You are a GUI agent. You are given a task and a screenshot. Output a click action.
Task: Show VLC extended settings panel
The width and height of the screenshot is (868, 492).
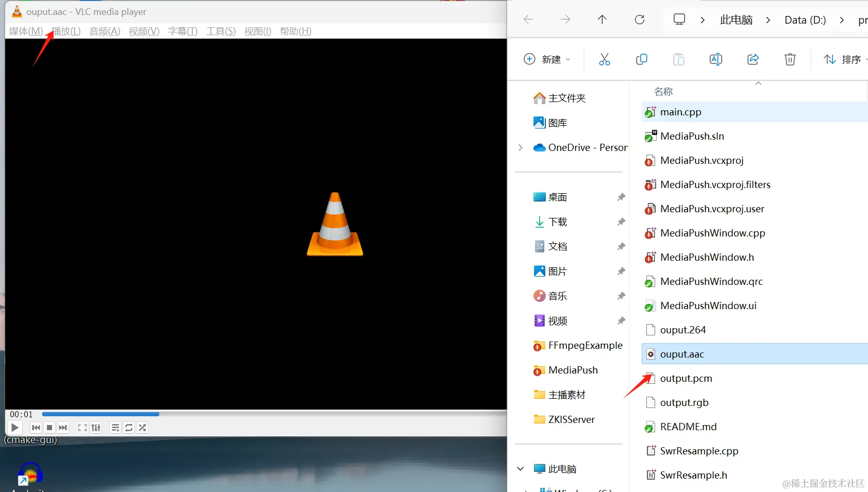coord(96,428)
